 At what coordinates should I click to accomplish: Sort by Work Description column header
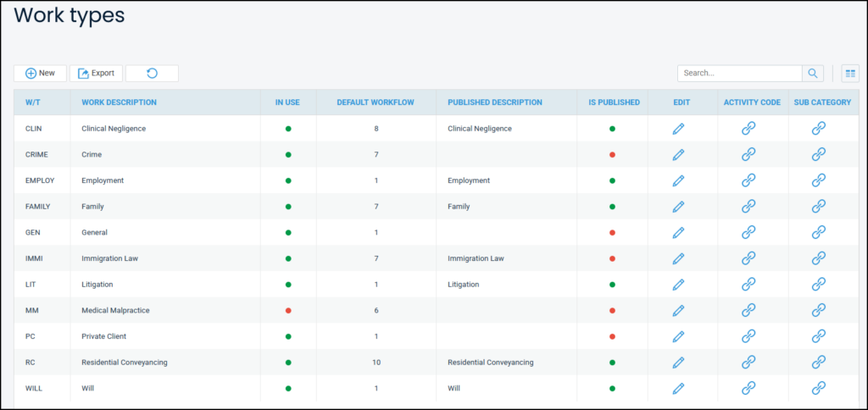click(119, 102)
